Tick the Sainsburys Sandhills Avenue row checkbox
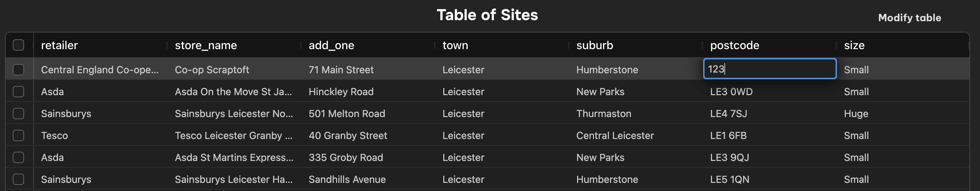 pos(18,179)
